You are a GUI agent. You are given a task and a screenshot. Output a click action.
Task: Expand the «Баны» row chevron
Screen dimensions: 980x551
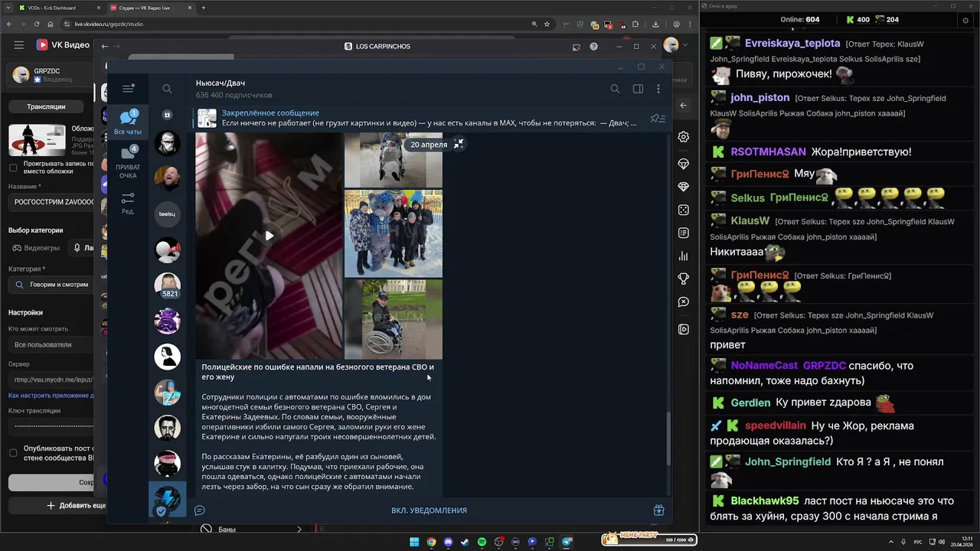(x=299, y=529)
